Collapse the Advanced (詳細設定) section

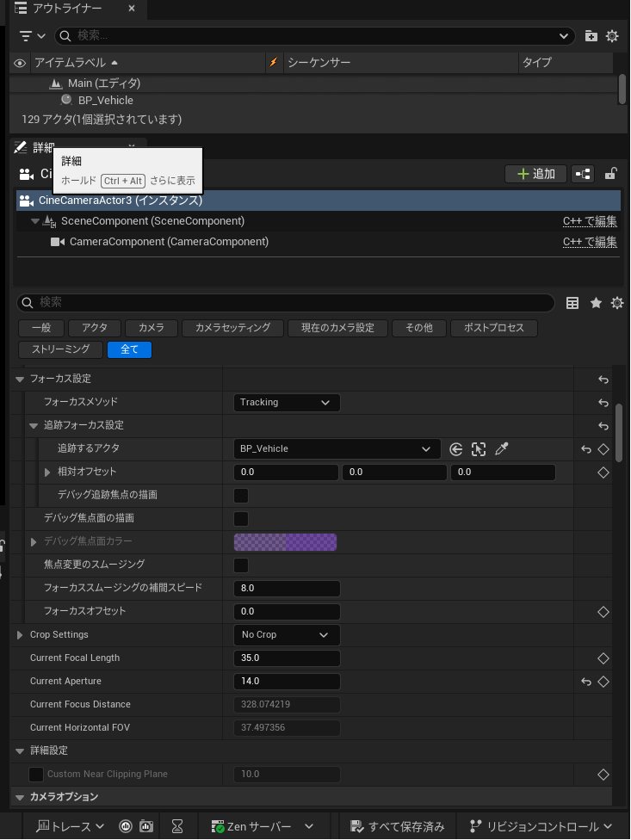coord(20,751)
